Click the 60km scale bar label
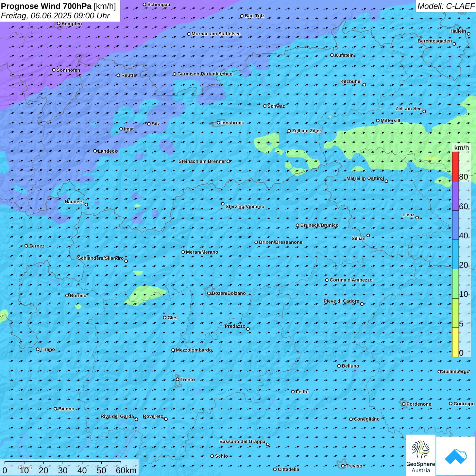Image resolution: width=476 pixels, height=476 pixels. [126, 470]
